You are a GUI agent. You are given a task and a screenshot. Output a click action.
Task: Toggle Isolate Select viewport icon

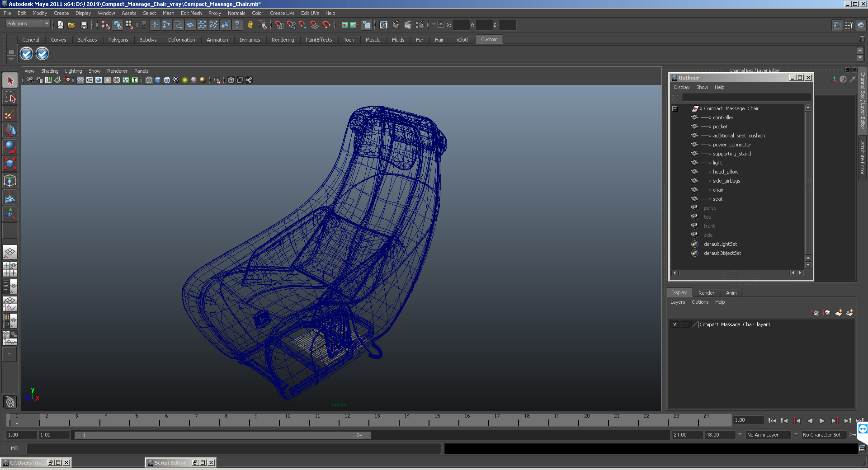[x=217, y=80]
